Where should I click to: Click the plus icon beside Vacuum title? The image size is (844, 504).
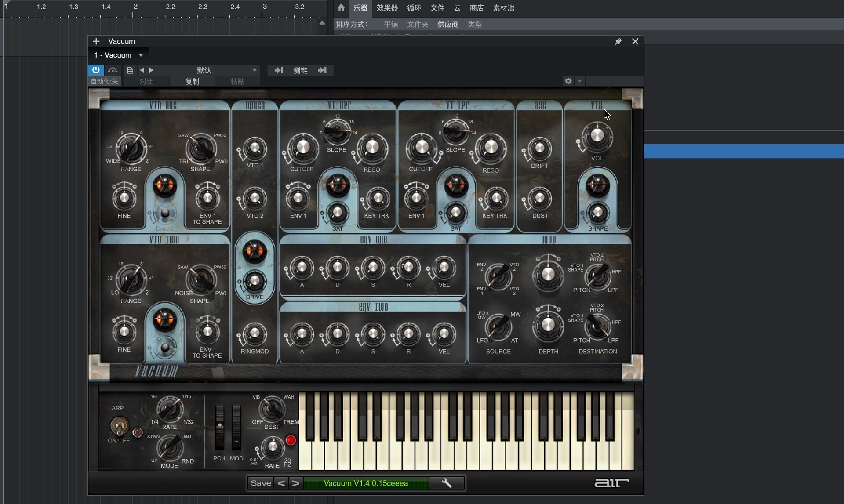(96, 41)
